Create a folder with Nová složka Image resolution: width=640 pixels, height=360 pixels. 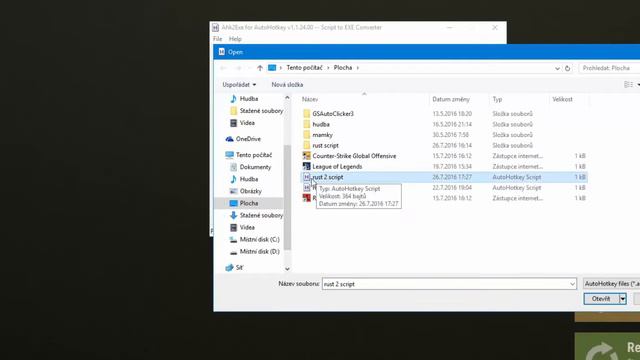click(x=287, y=84)
